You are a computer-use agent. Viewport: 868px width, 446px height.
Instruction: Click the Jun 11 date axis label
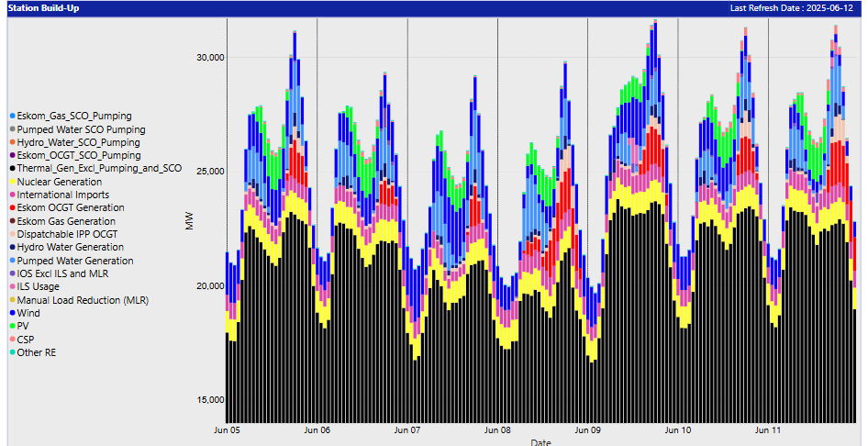point(768,429)
